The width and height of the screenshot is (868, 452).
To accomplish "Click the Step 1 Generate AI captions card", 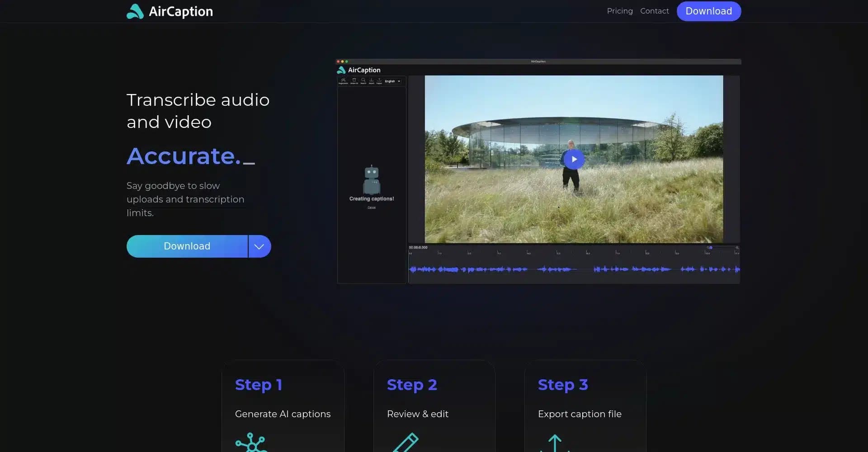I will 283,406.
